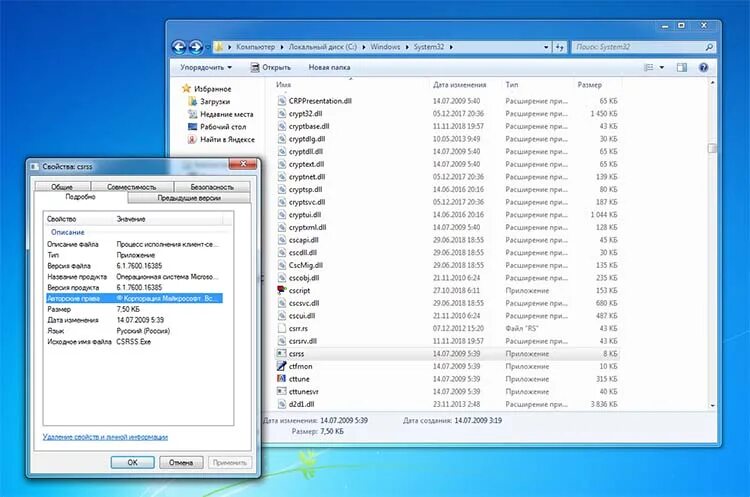Click Компьютер in the address breadcrumb
The height and width of the screenshot is (497, 750).
point(255,47)
